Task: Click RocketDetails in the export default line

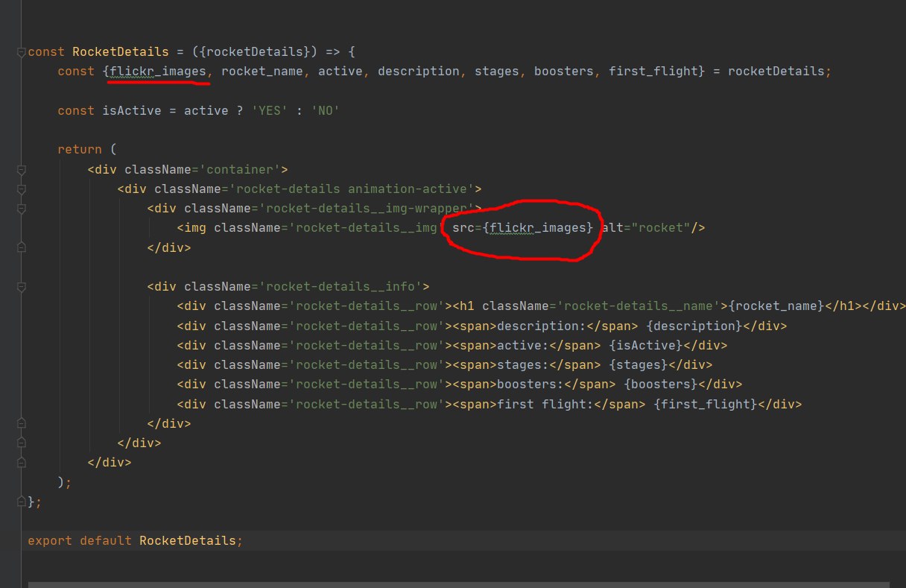Action: coord(188,540)
